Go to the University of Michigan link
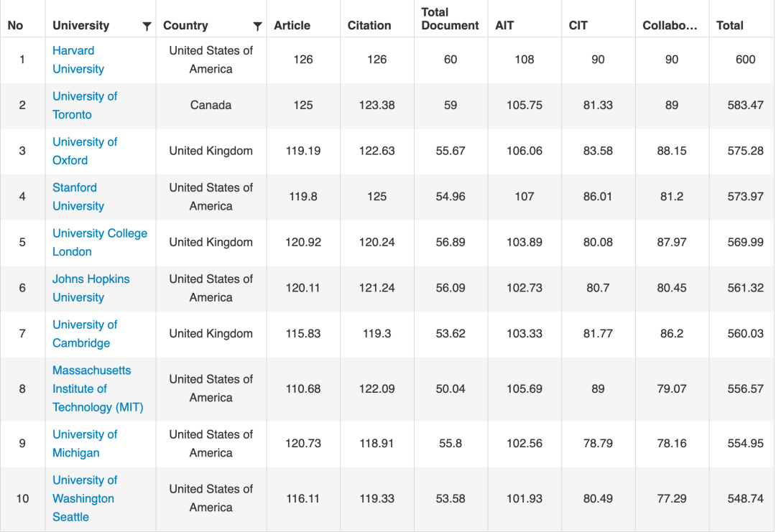This screenshot has width=776, height=532. coord(85,444)
